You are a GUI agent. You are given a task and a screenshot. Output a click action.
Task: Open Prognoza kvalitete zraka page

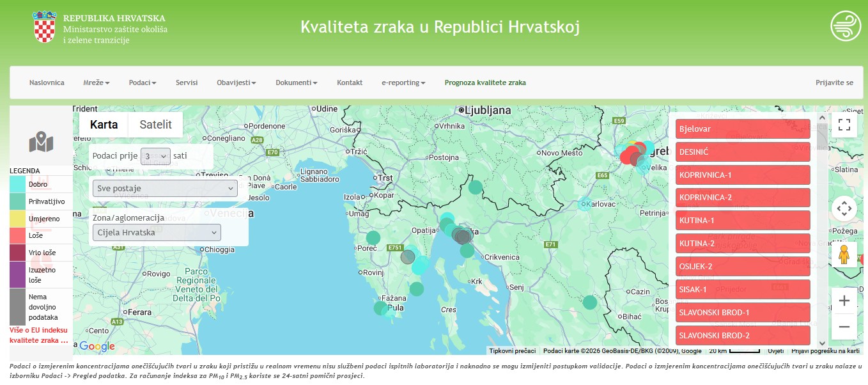485,82
